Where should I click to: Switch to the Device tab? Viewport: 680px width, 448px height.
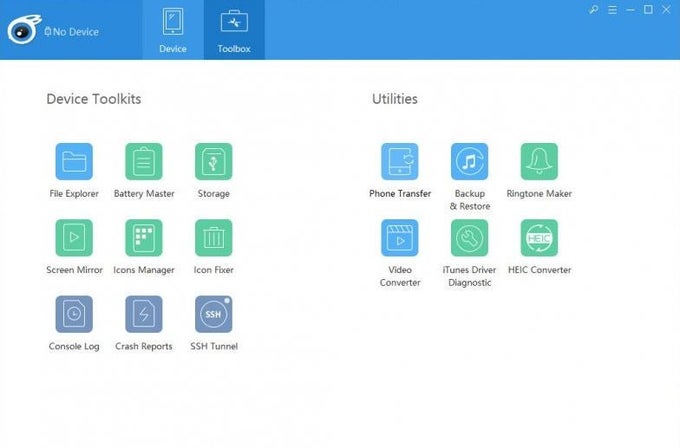click(x=172, y=30)
